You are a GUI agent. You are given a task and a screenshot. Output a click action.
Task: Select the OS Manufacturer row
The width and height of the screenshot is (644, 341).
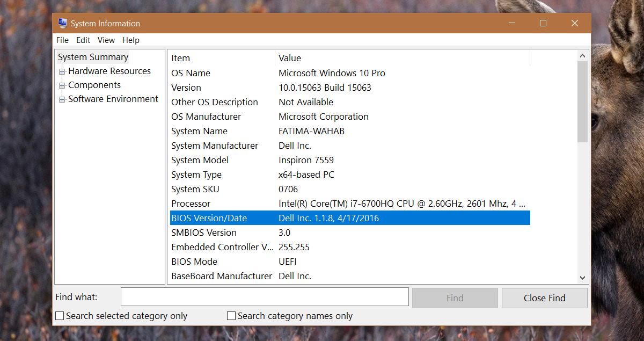pyautogui.click(x=349, y=117)
